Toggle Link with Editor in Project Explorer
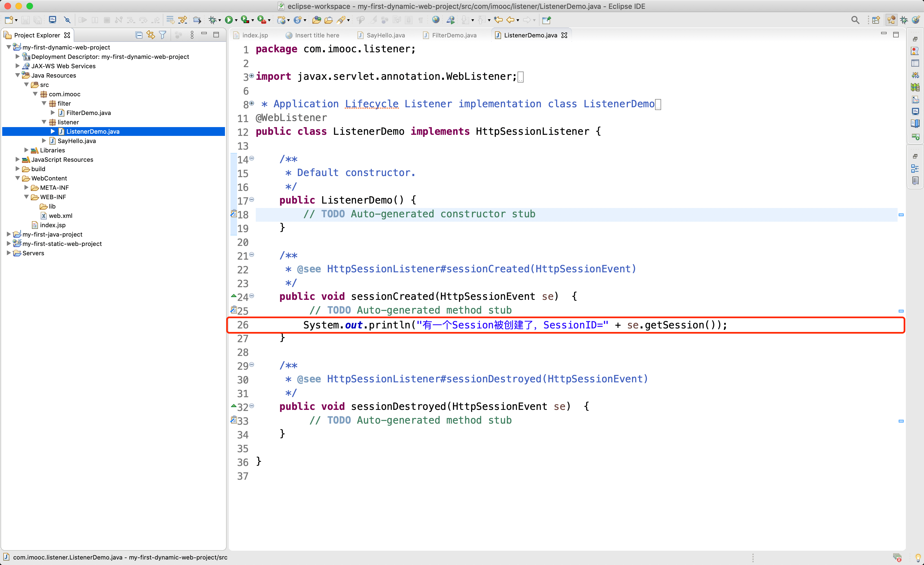 pos(151,35)
